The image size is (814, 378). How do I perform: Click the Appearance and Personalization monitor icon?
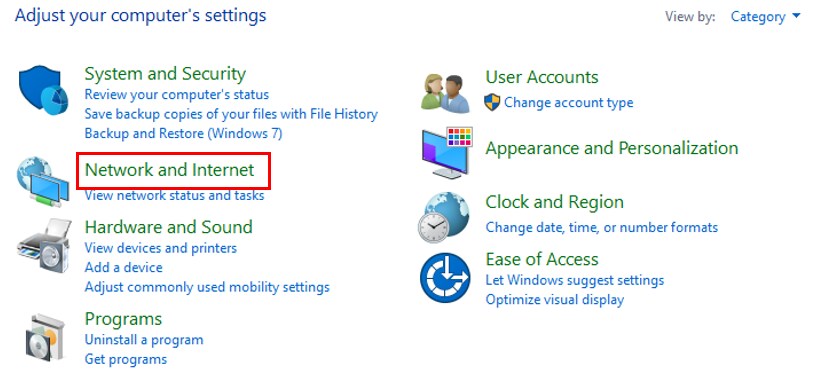(x=446, y=152)
